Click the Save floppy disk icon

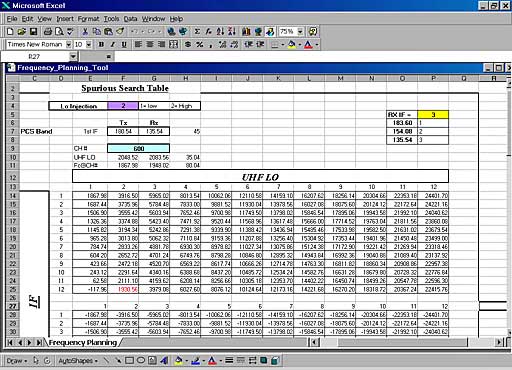pyautogui.click(x=33, y=32)
